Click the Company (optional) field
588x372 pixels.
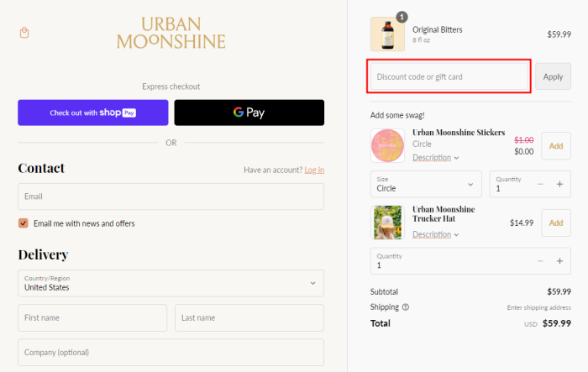point(171,353)
